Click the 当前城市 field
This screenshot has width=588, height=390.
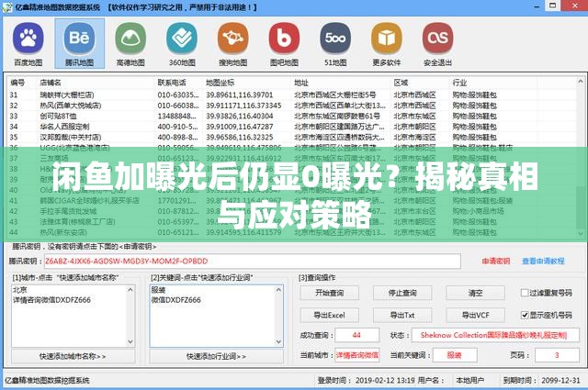pos(357,355)
